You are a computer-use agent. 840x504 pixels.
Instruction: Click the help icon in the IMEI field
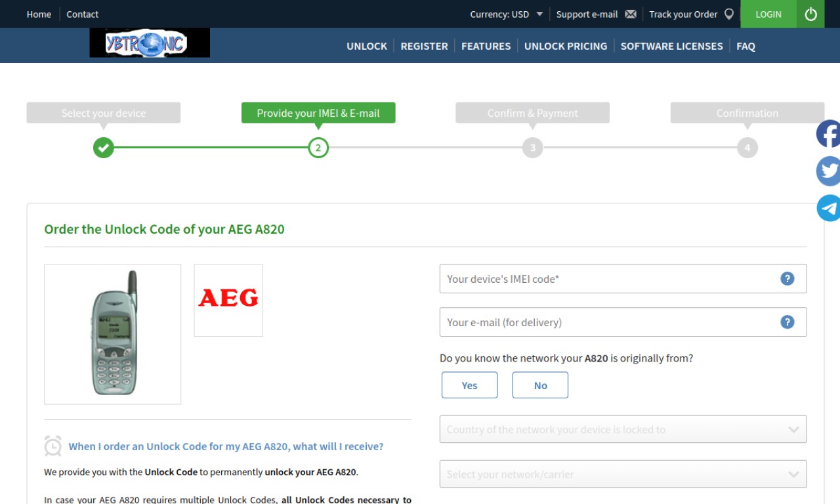[787, 279]
